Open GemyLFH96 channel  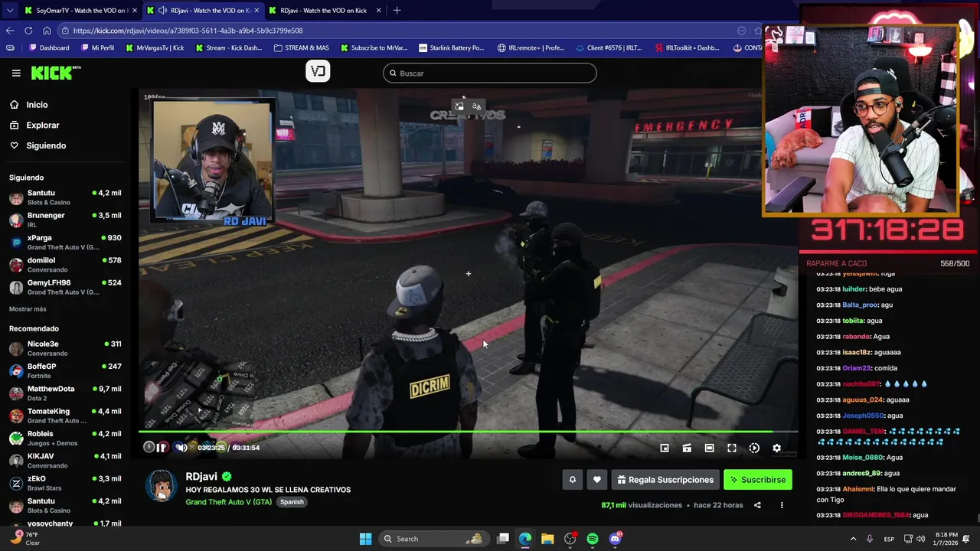tap(65, 287)
